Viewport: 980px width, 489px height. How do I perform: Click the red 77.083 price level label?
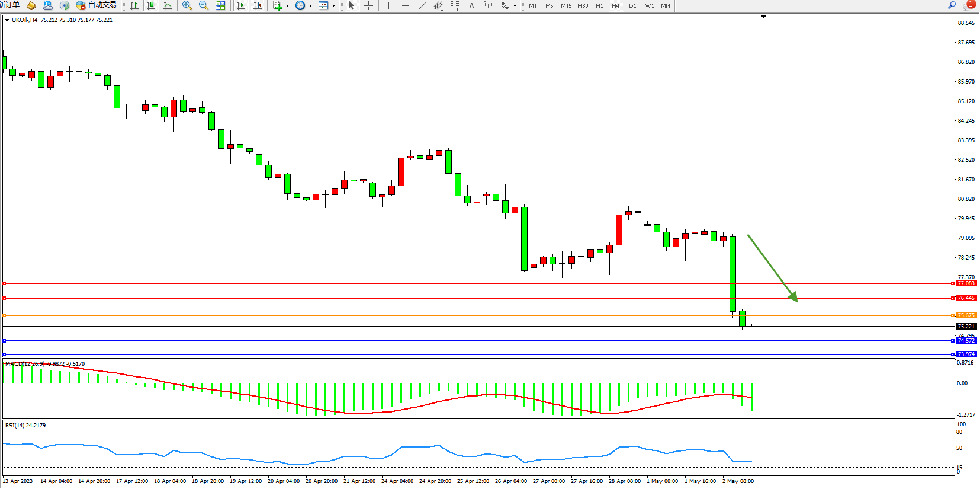pos(966,283)
